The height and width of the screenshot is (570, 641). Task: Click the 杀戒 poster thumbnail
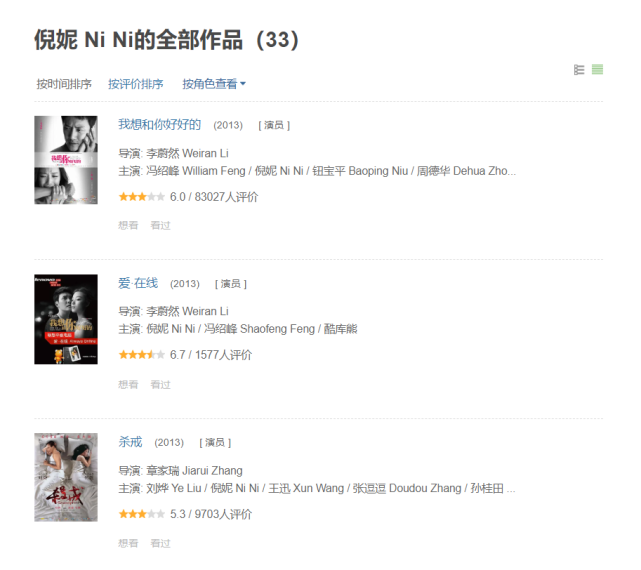(66, 477)
